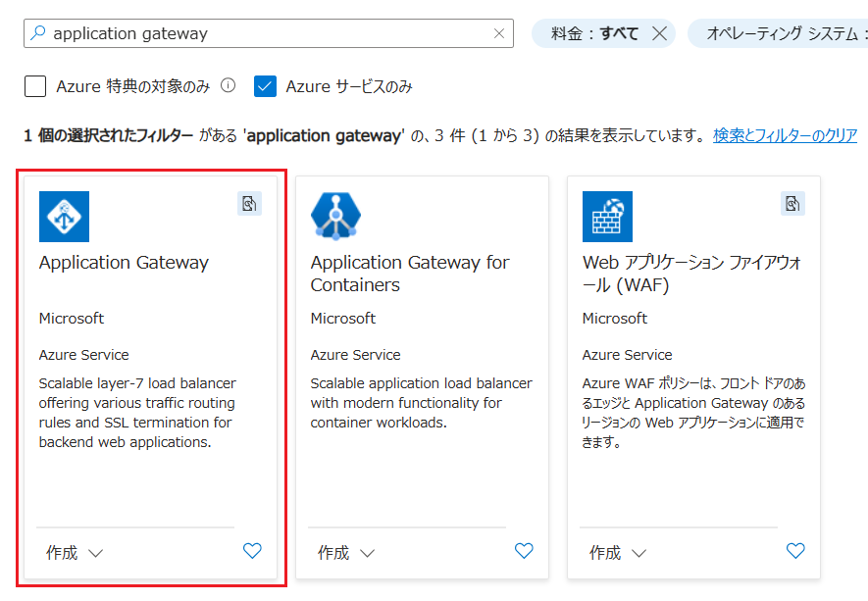The width and height of the screenshot is (868, 601).
Task: Click the document badge on WAF card
Action: pyautogui.click(x=792, y=204)
